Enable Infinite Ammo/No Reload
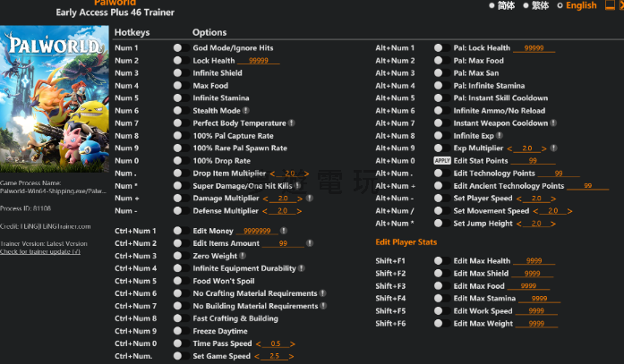The image size is (624, 364). (x=442, y=111)
